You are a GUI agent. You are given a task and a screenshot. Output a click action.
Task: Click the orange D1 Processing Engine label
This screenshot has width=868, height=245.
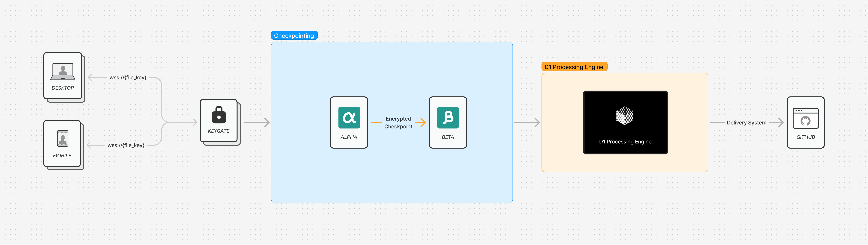pyautogui.click(x=574, y=67)
